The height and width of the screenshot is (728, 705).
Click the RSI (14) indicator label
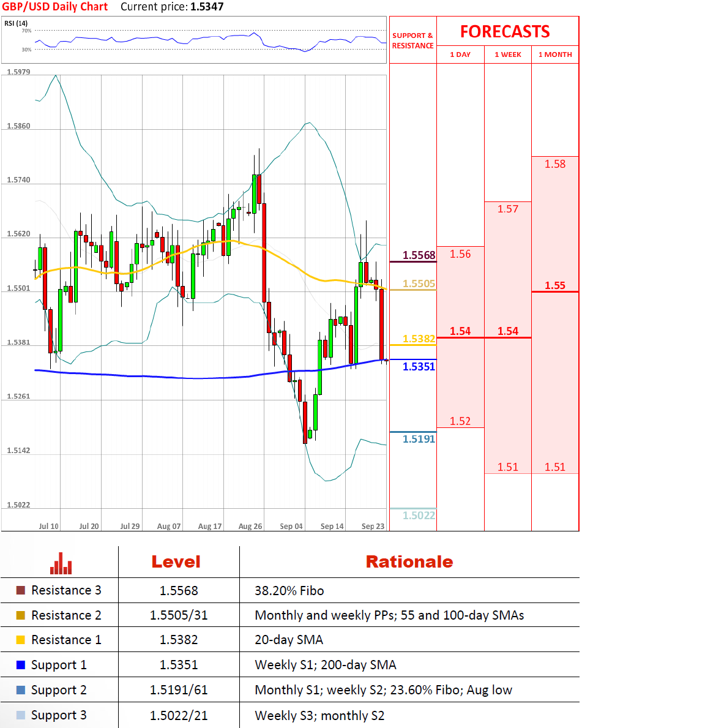click(x=16, y=23)
